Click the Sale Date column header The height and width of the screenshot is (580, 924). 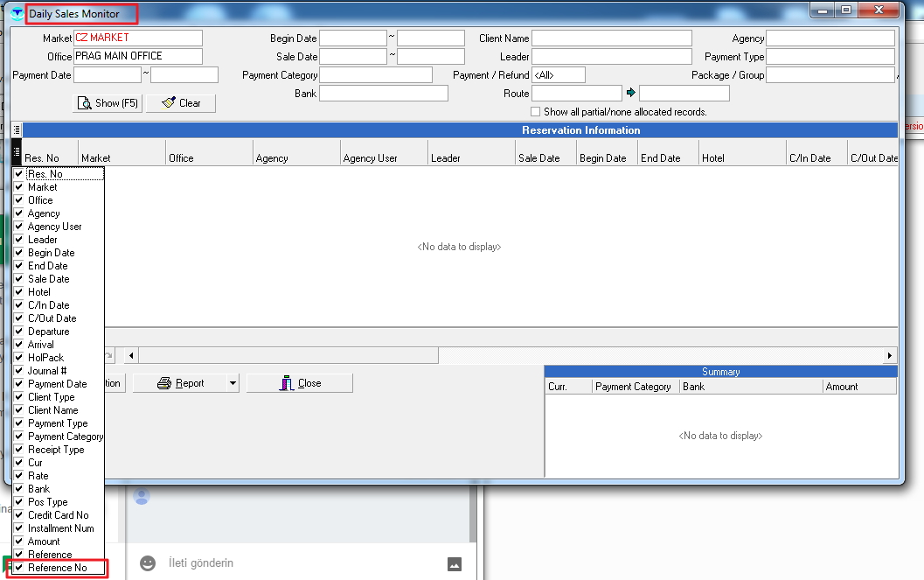coord(545,158)
